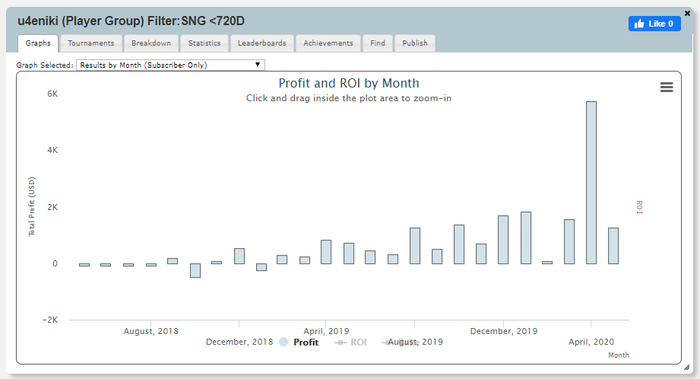Open the Leaderboards tab

pyautogui.click(x=262, y=43)
